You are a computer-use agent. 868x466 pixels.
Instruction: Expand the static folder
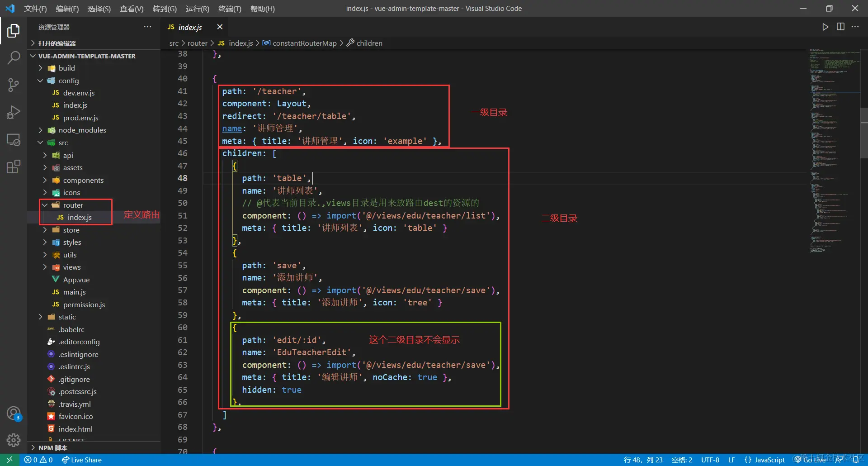[94, 317]
